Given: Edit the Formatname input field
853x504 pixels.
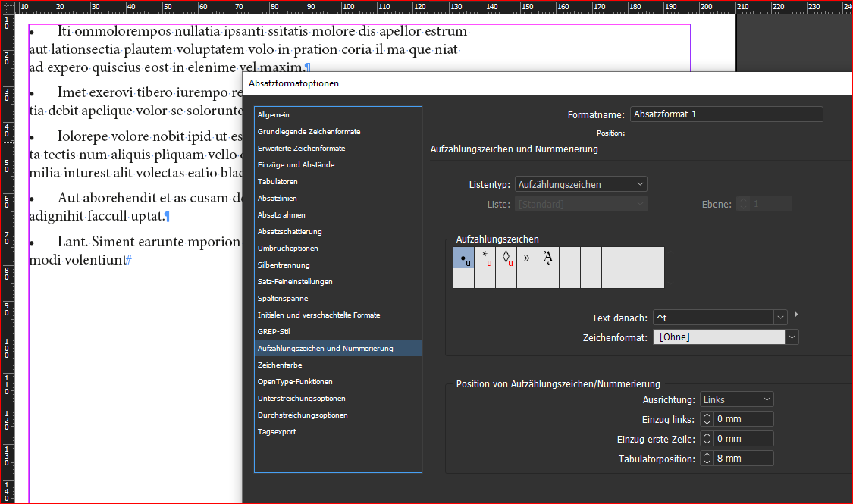Looking at the screenshot, I should [726, 114].
